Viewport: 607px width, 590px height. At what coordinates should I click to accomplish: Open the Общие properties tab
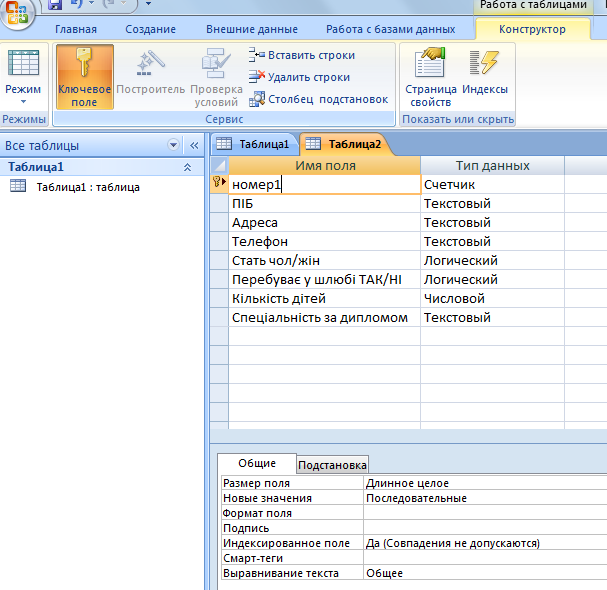pos(257,463)
